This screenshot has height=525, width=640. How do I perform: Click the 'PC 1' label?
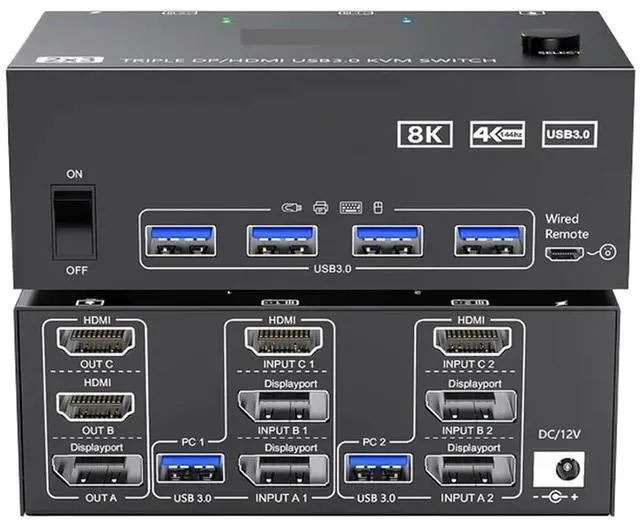click(x=193, y=442)
